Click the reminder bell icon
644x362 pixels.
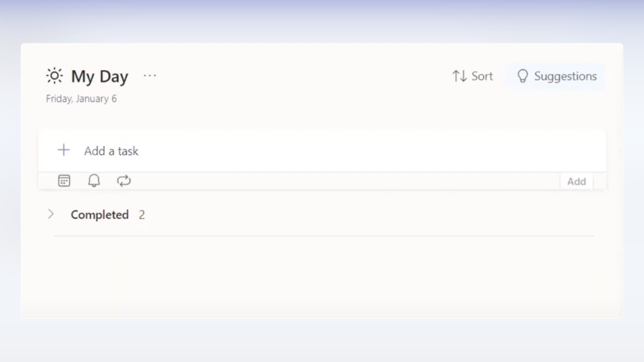tap(94, 180)
